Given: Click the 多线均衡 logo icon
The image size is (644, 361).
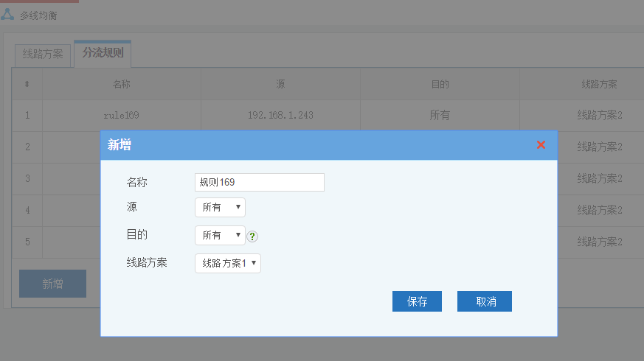Looking at the screenshot, I should (x=7, y=14).
